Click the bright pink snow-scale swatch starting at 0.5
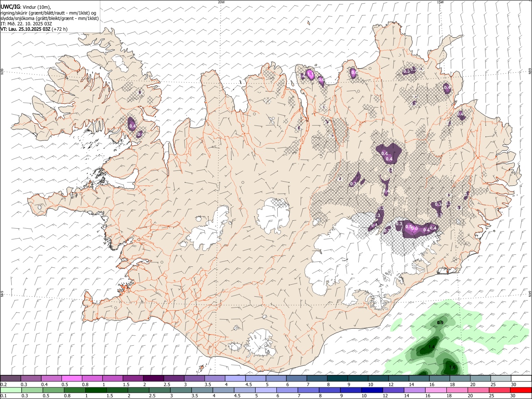 [71, 379]
